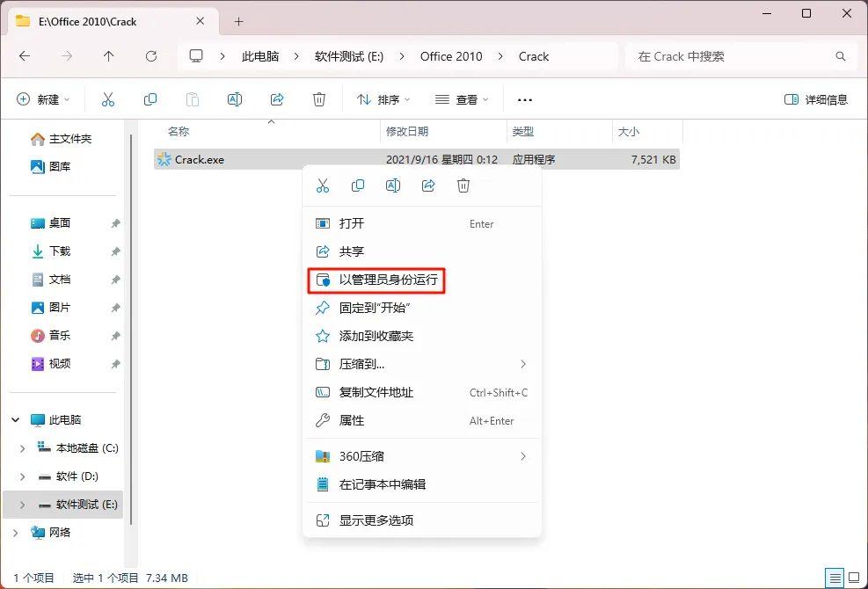This screenshot has width=868, height=589.
Task: Open the 压缩到... submenu
Action: [x=422, y=364]
